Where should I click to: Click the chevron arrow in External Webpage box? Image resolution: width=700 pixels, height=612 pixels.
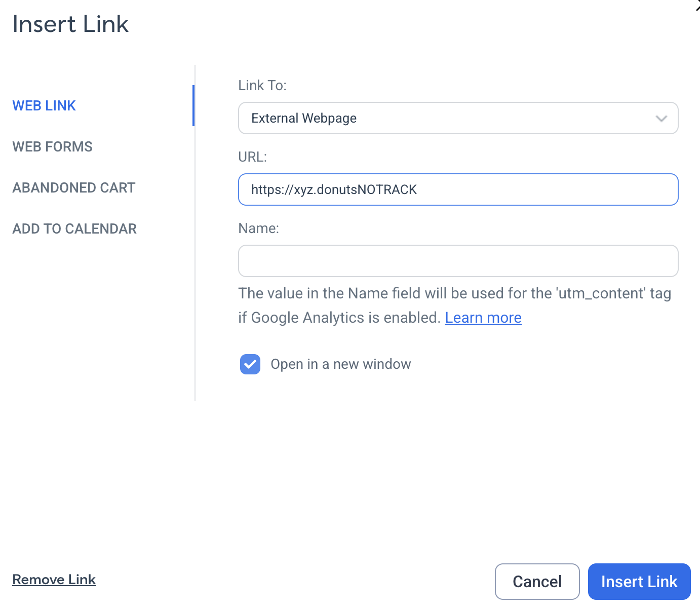[661, 119]
